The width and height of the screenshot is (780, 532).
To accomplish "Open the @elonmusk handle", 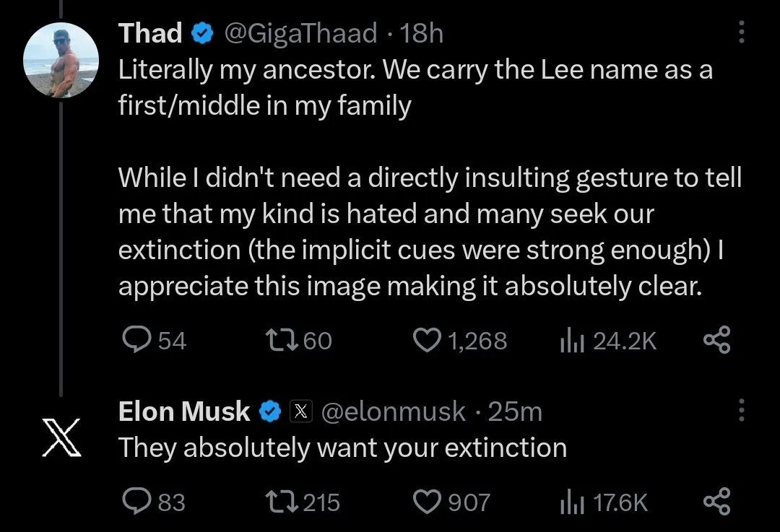I will (392, 411).
